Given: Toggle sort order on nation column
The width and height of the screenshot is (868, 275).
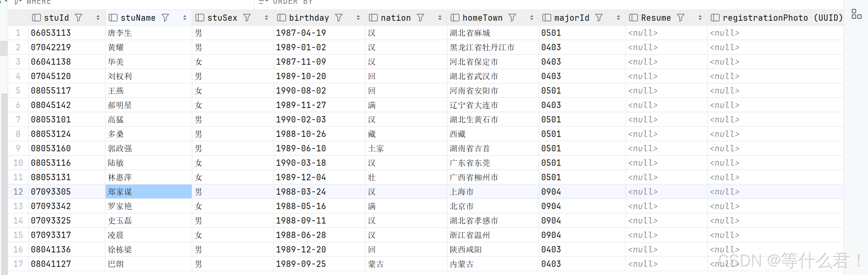Looking at the screenshot, I should point(440,18).
